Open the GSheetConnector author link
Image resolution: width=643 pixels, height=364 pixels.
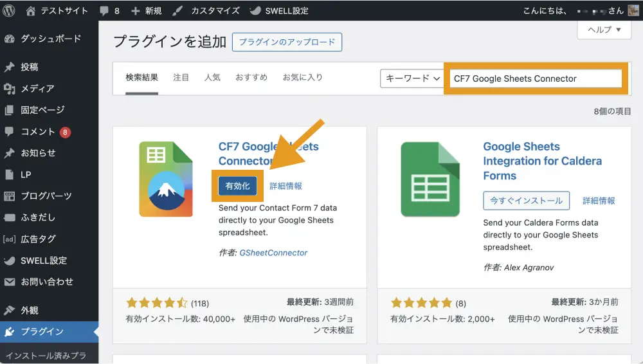pos(273,253)
